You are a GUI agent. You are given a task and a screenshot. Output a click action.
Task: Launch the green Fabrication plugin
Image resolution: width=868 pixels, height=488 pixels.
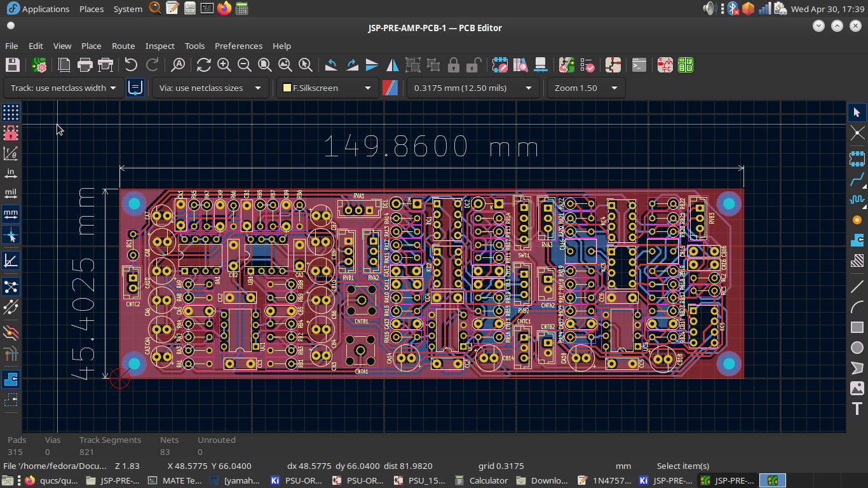coord(686,65)
